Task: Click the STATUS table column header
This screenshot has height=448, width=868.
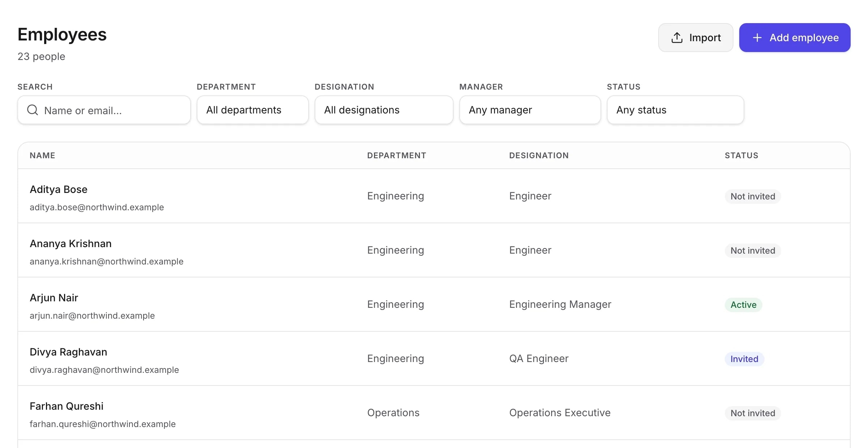Action: tap(741, 155)
